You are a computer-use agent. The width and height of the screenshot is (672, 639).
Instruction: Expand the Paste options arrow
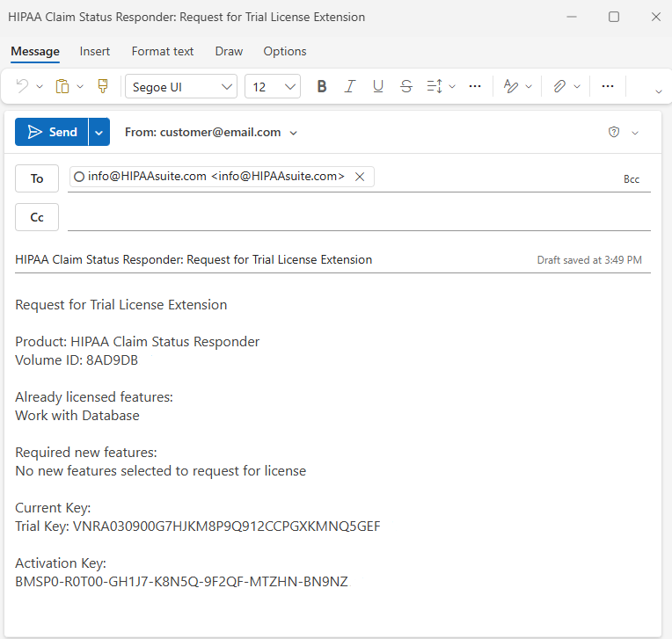point(80,86)
